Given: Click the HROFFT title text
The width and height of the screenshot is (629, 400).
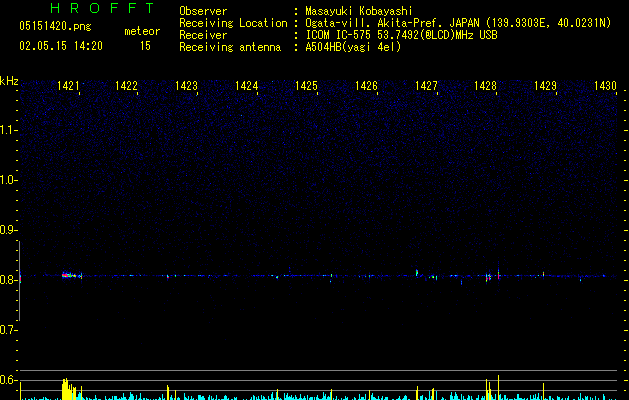Looking at the screenshot, I should [x=102, y=8].
